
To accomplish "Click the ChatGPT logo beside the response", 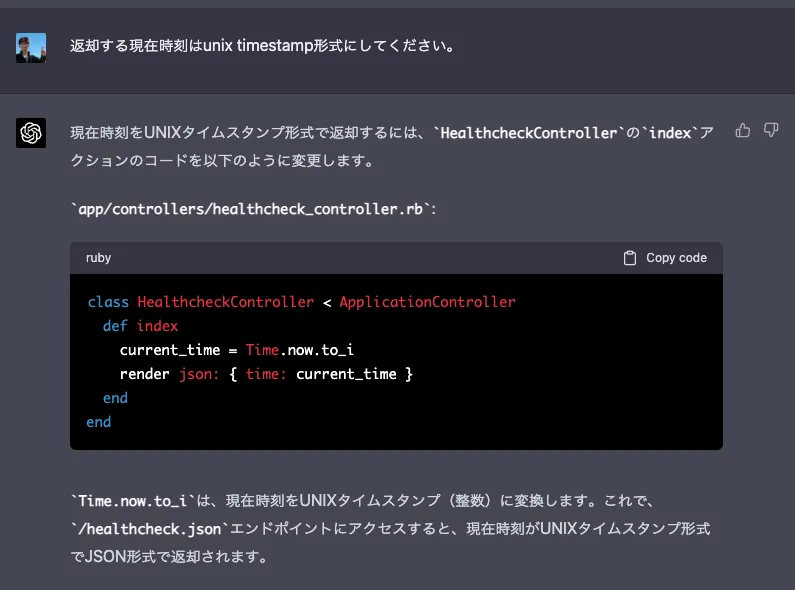I will [x=31, y=133].
